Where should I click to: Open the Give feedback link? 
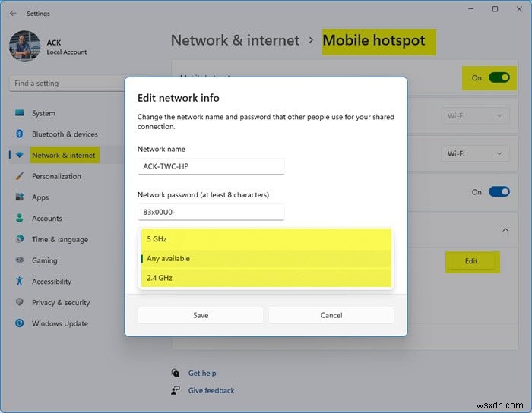click(211, 390)
